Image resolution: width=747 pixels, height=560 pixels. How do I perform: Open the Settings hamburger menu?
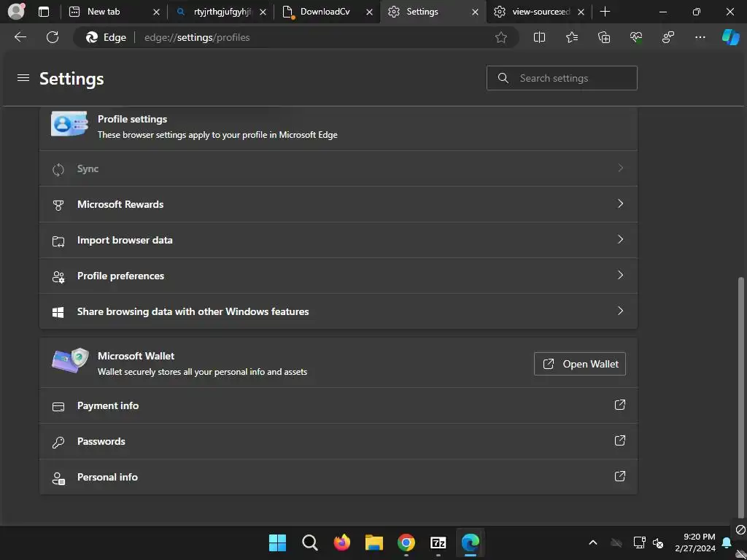(x=23, y=77)
